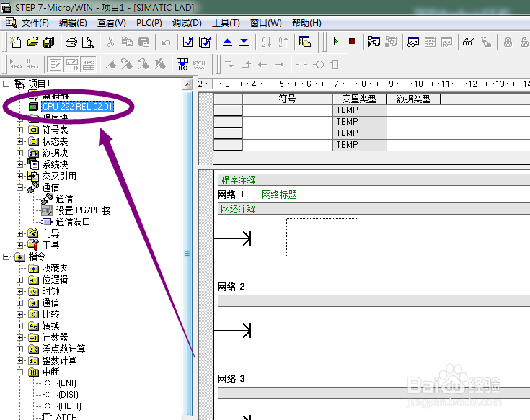Screen dimensions: 530x420
Task: Open the 工具(T) menu
Action: [226, 23]
